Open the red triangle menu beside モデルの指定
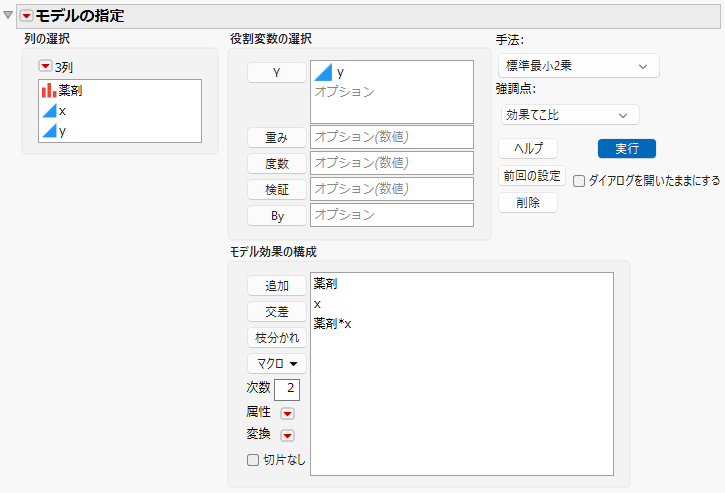This screenshot has width=725, height=493. 26,16
